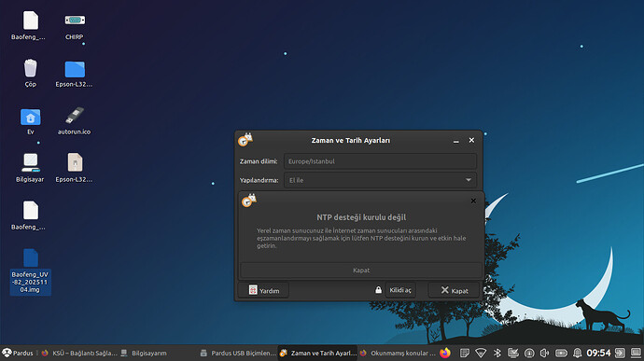
Task: Click the wide Kapat button in NTP message
Action: tap(361, 271)
